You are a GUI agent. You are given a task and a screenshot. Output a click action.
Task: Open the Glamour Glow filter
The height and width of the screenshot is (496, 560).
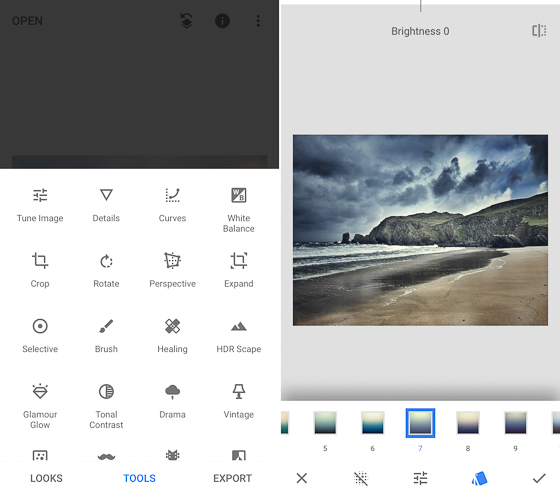(x=40, y=406)
